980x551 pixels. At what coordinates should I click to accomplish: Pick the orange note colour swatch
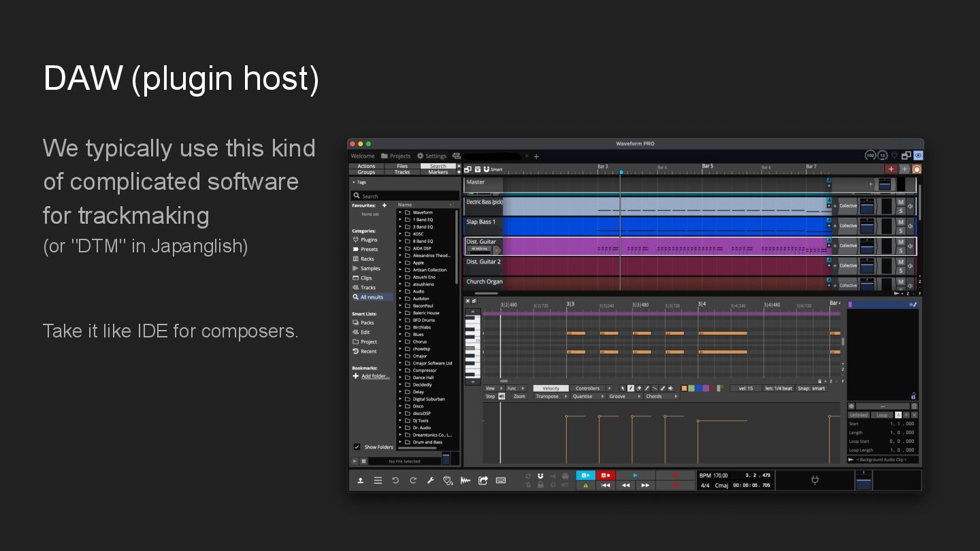pyautogui.click(x=684, y=388)
